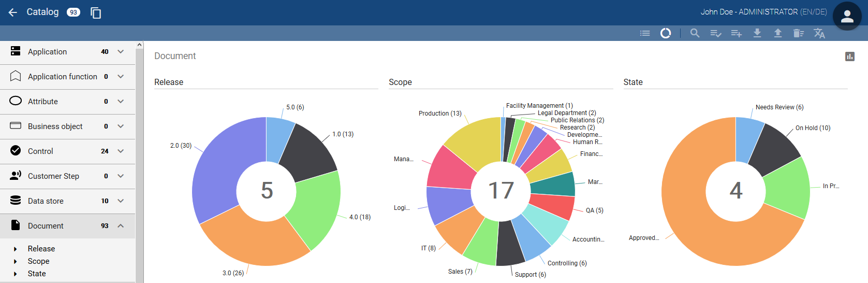868x283 pixels.
Task: Open the user profile avatar
Action: [x=847, y=17]
